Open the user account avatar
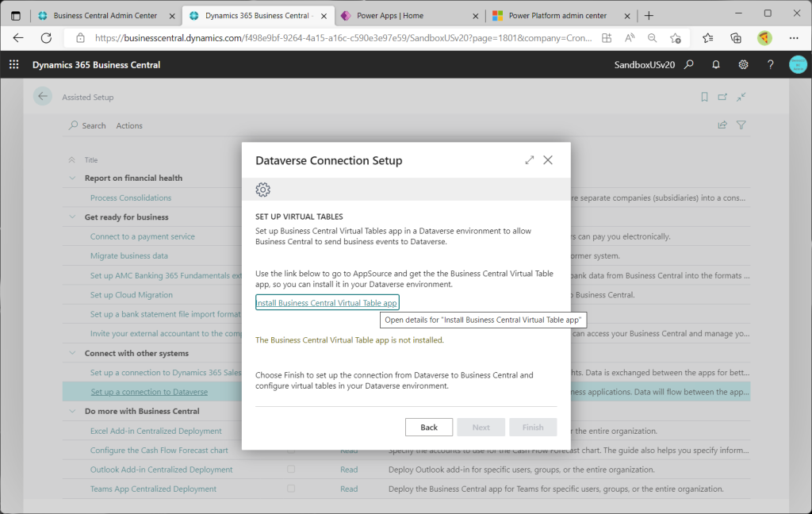Image resolution: width=812 pixels, height=514 pixels. tap(798, 64)
